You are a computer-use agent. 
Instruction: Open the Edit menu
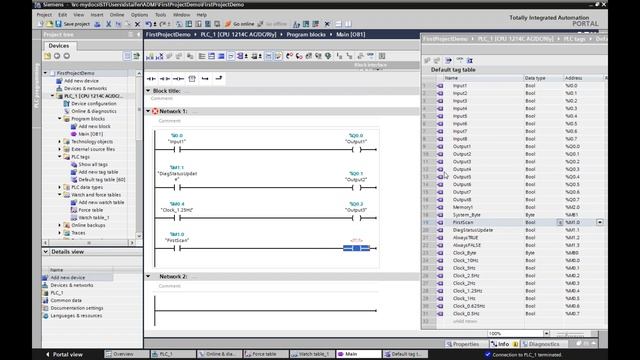click(62, 15)
